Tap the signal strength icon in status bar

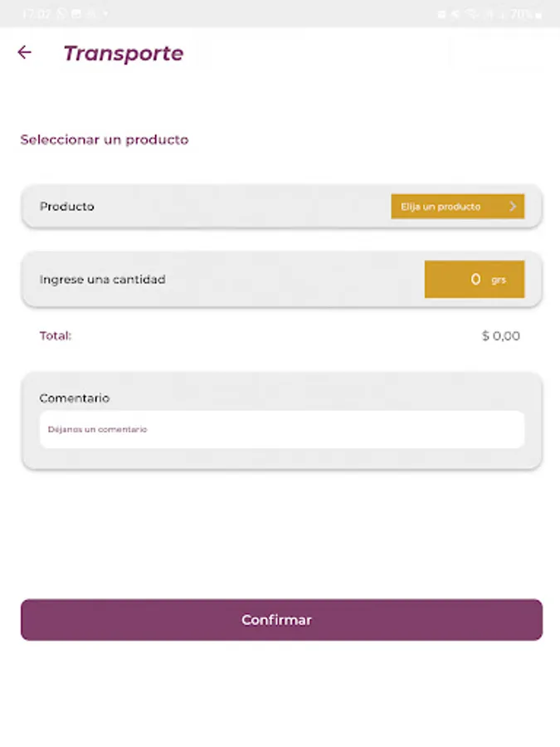[489, 15]
